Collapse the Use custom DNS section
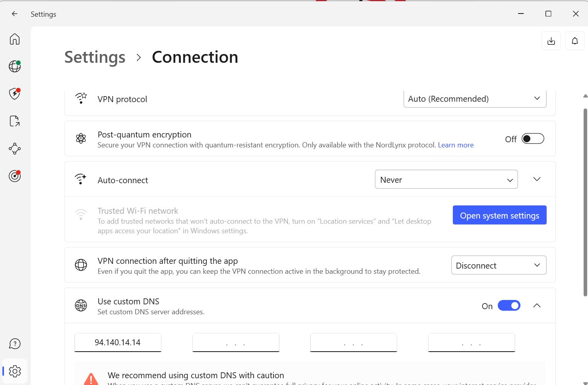 pyautogui.click(x=537, y=306)
